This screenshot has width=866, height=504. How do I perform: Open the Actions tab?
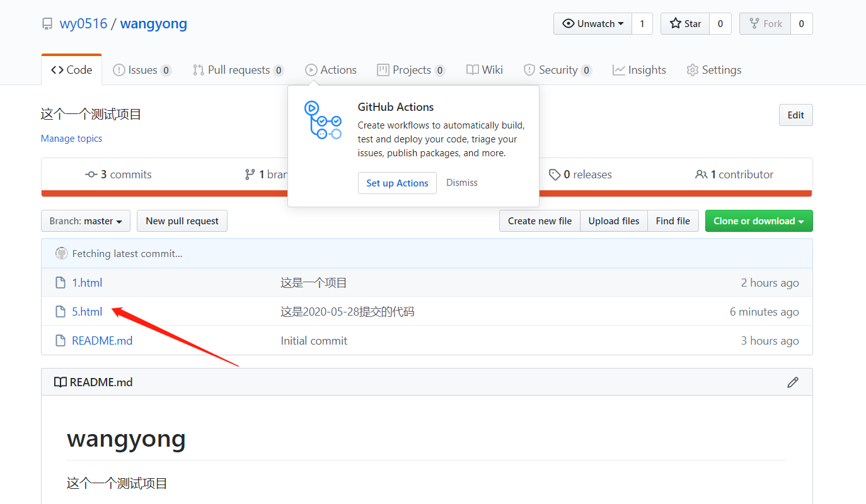(x=331, y=70)
